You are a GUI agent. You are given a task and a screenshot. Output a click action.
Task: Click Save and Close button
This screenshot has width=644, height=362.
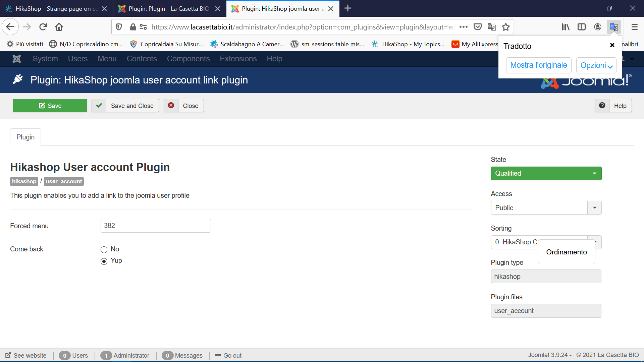(125, 106)
